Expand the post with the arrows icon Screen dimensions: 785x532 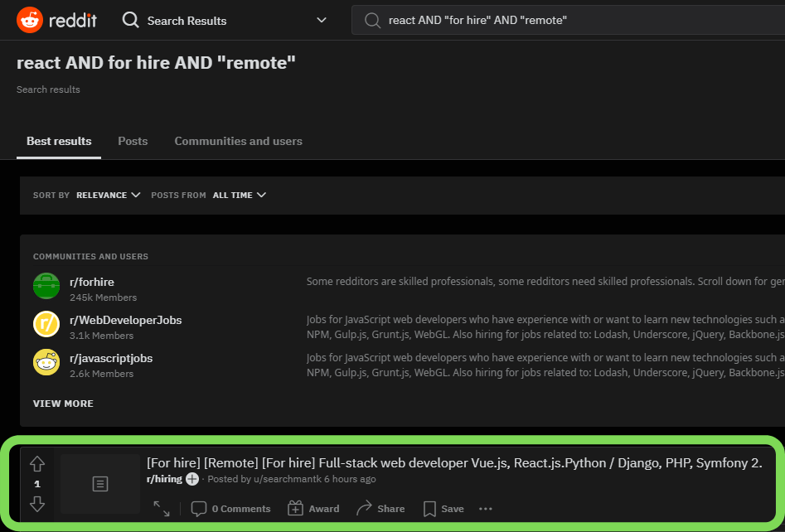161,509
